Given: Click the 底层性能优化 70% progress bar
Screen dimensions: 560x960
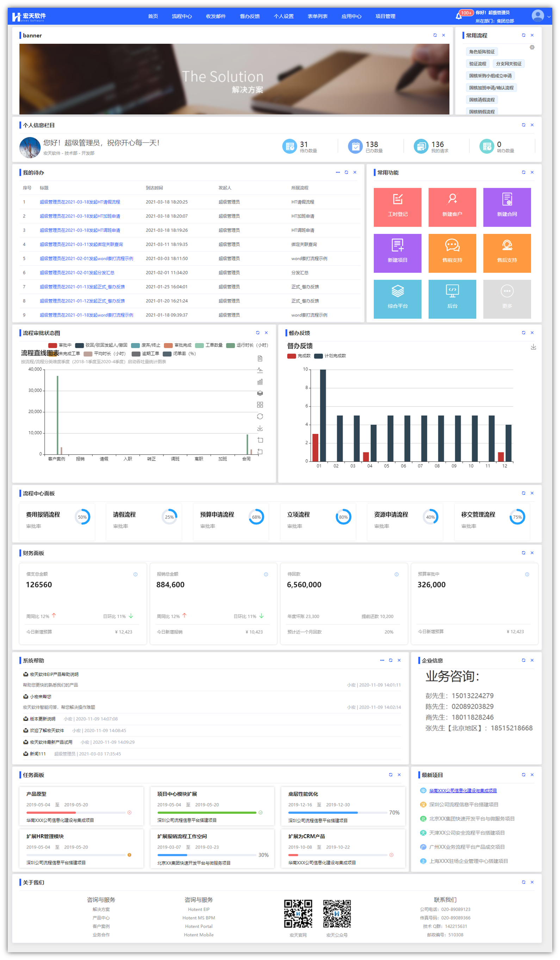Looking at the screenshot, I should 337,812.
